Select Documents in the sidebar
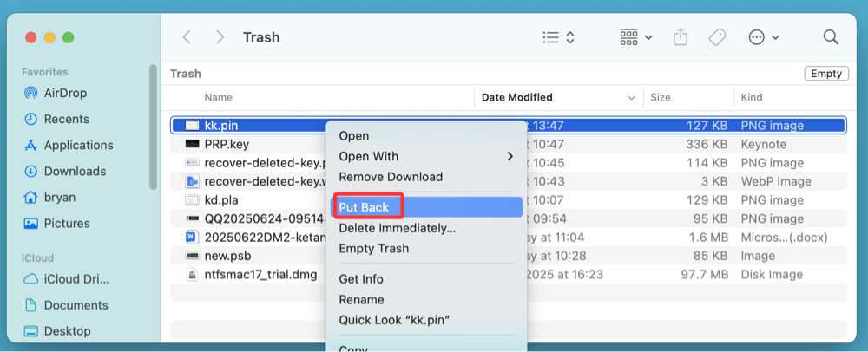The width and height of the screenshot is (868, 352). click(76, 305)
